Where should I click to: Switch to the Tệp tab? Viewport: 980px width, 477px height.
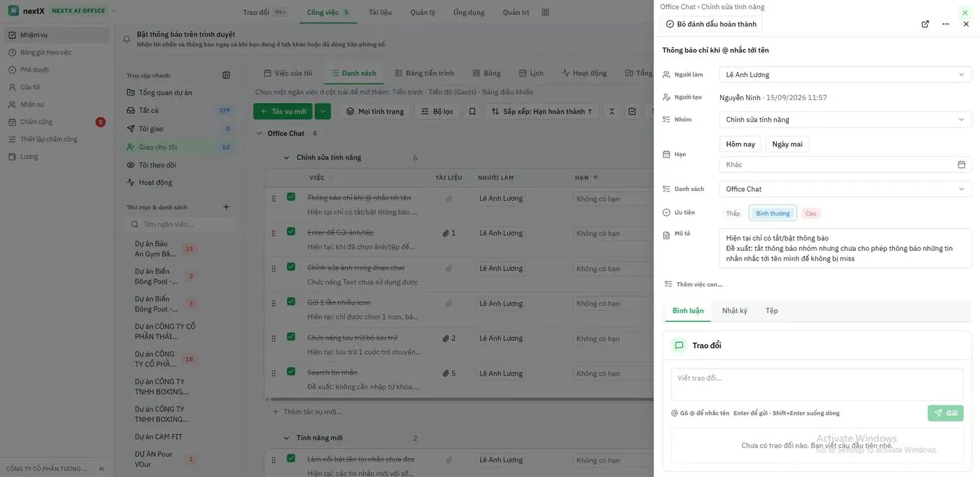click(772, 311)
